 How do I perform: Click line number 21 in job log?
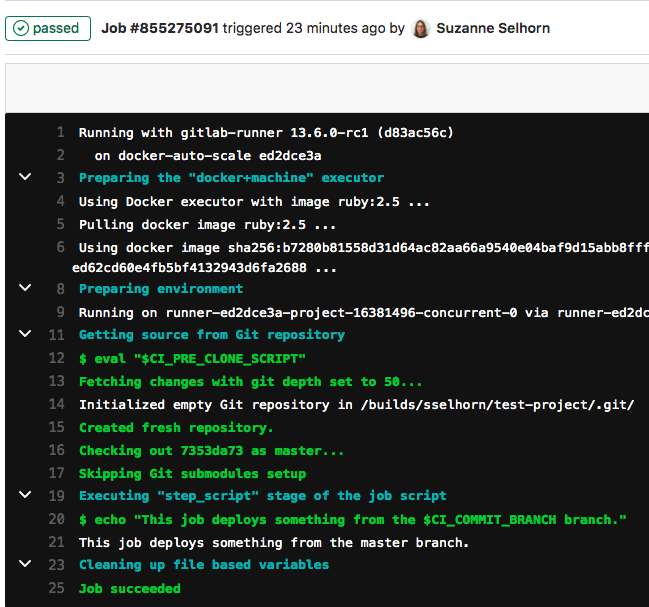pyautogui.click(x=57, y=542)
